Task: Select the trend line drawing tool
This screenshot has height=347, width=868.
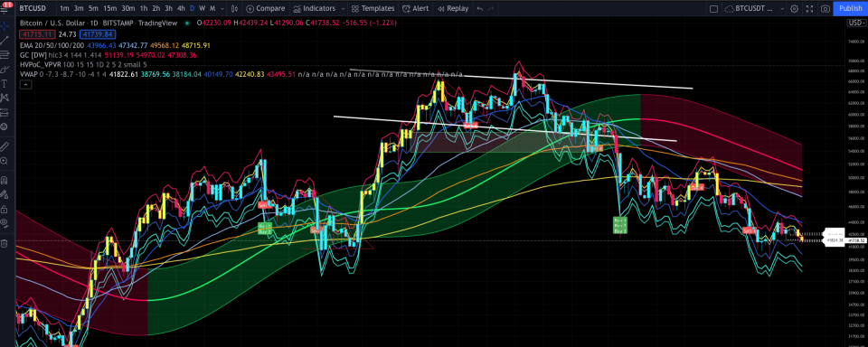Action: point(5,41)
